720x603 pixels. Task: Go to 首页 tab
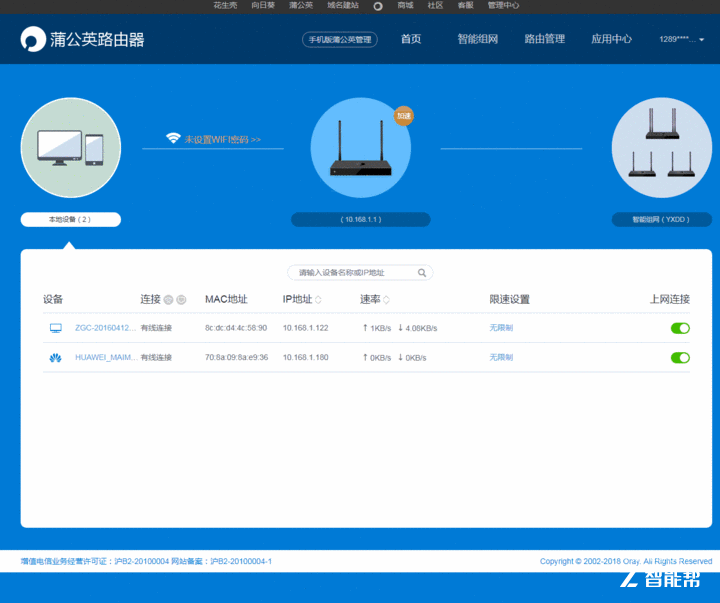pos(411,39)
